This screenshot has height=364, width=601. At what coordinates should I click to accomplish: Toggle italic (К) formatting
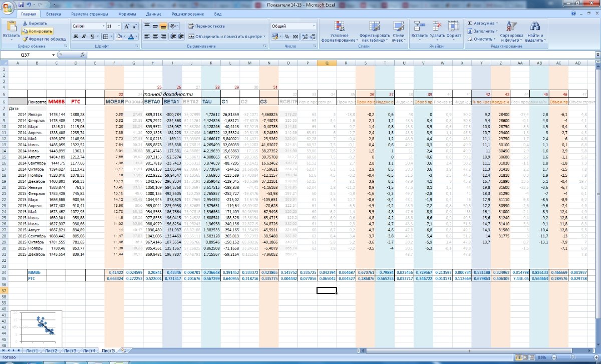pyautogui.click(x=84, y=37)
